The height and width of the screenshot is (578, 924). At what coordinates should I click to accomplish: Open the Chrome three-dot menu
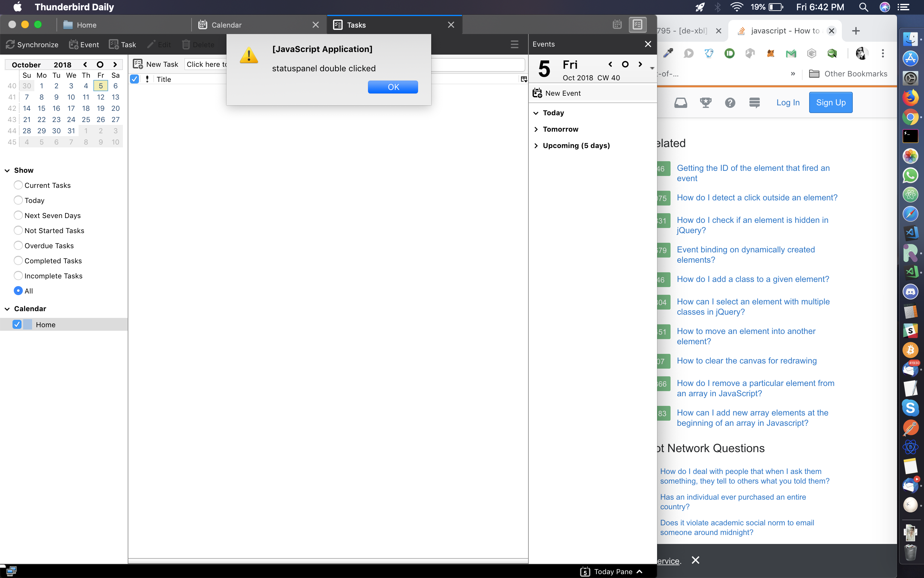pyautogui.click(x=883, y=53)
